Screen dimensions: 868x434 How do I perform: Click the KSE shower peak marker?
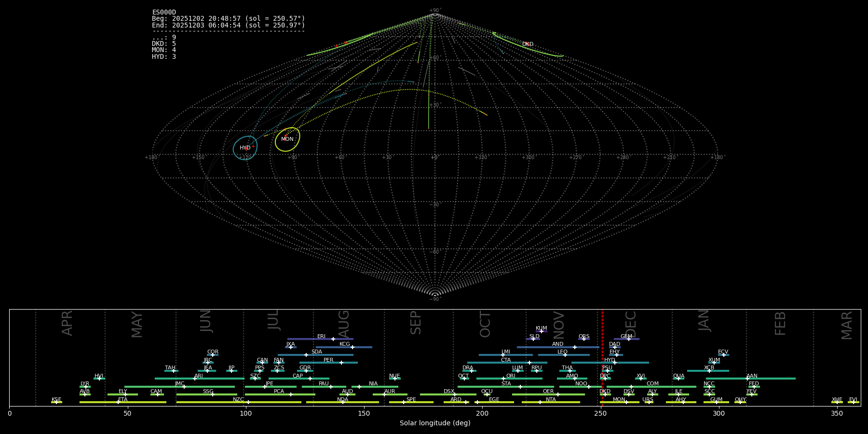(56, 402)
